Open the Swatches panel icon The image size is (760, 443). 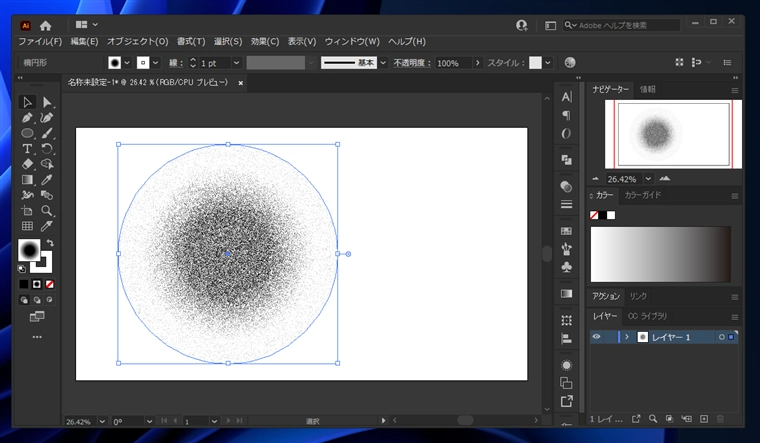[x=566, y=231]
